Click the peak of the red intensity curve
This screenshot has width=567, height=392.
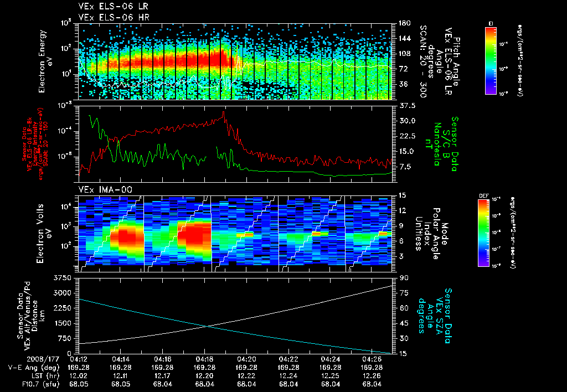click(224, 112)
